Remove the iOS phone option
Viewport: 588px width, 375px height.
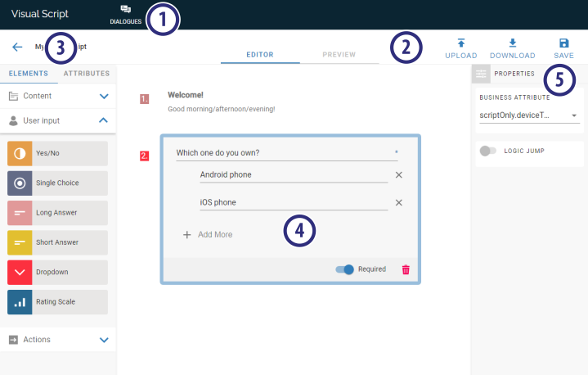tap(399, 203)
